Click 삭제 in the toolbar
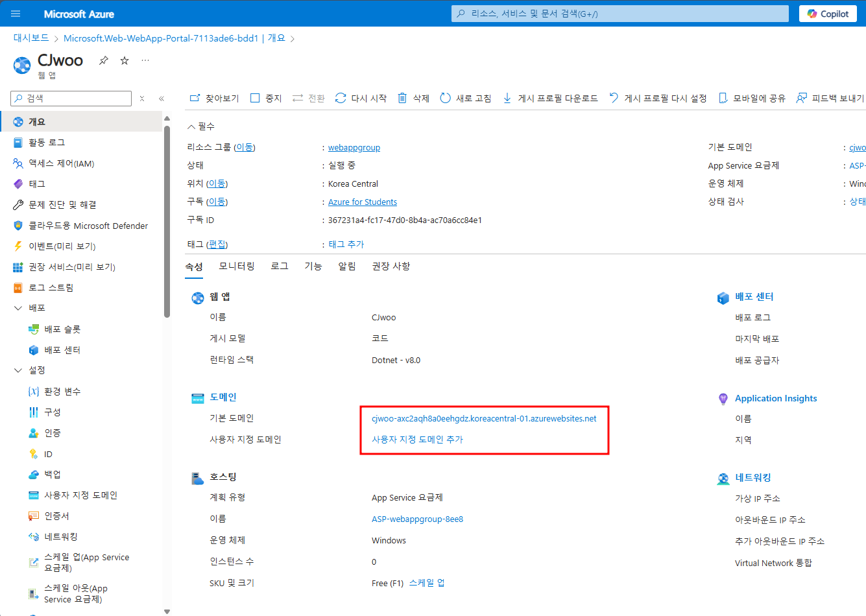This screenshot has height=616, width=866. click(x=413, y=99)
